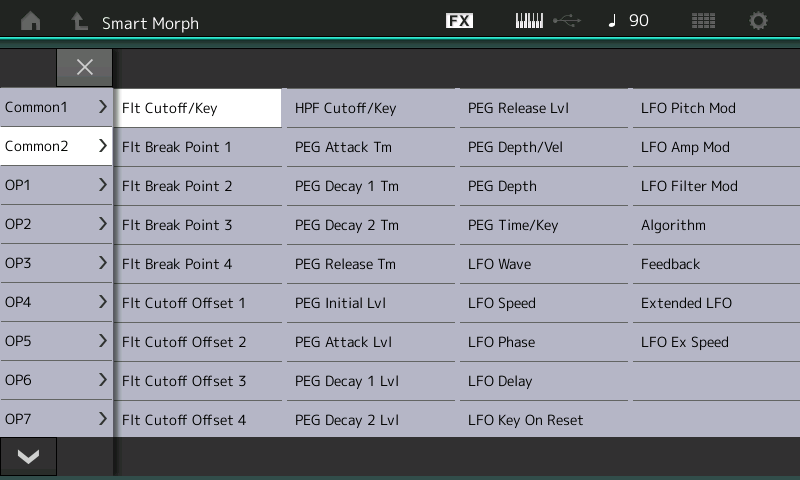The width and height of the screenshot is (800, 480).
Task: Select the LFO Wave parameter
Action: coord(543,264)
